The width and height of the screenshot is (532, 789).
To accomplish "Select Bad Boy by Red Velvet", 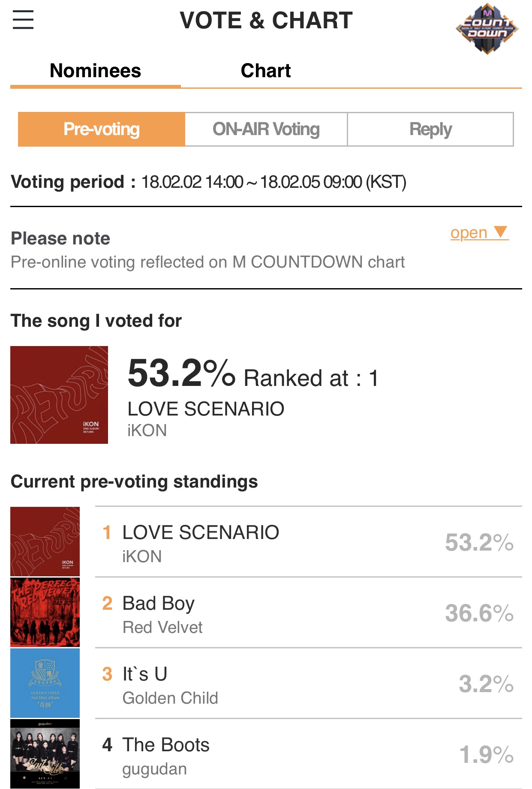I will coord(159,604).
